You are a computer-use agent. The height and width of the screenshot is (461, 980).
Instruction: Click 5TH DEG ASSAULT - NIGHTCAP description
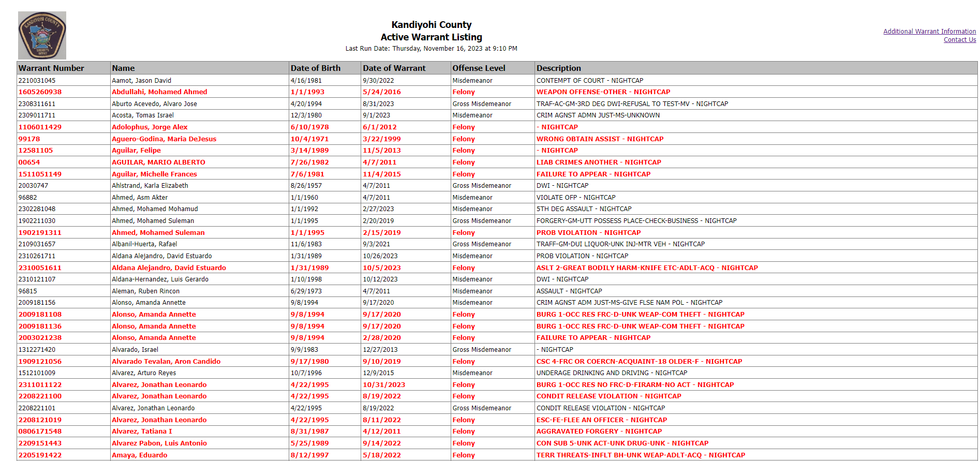click(584, 209)
